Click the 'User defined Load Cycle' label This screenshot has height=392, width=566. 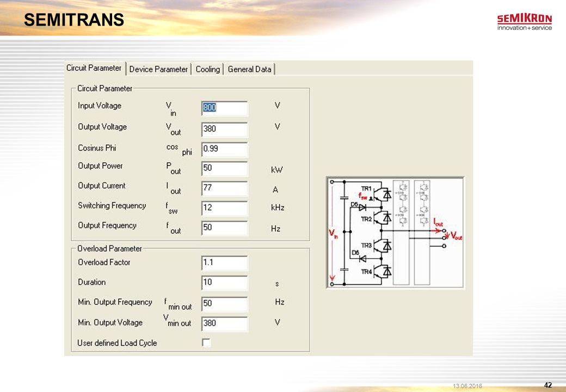(x=118, y=343)
